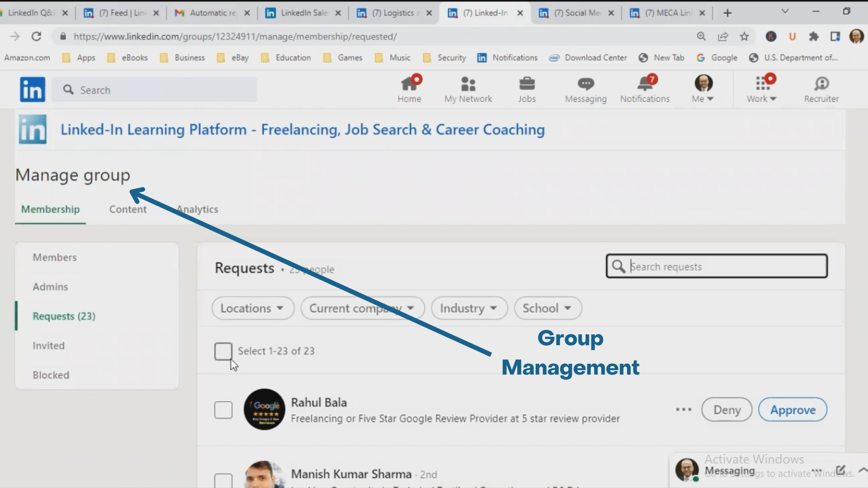Open the Work apps dropdown

click(x=762, y=89)
